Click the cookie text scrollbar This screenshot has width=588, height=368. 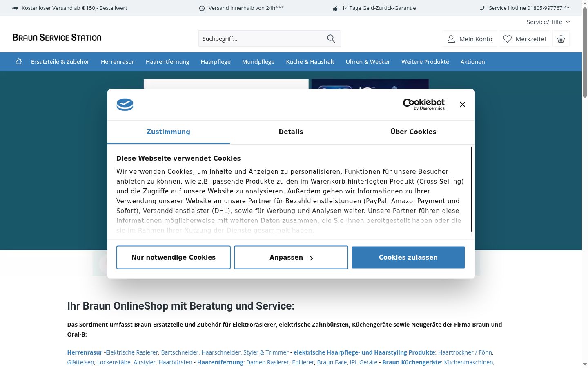pyautogui.click(x=472, y=190)
